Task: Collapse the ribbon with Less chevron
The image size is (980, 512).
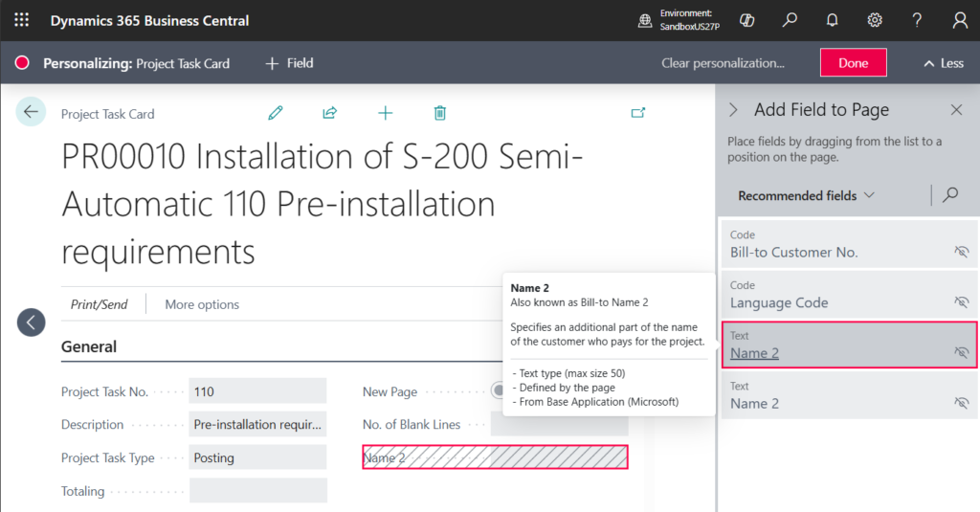Action: coord(943,63)
